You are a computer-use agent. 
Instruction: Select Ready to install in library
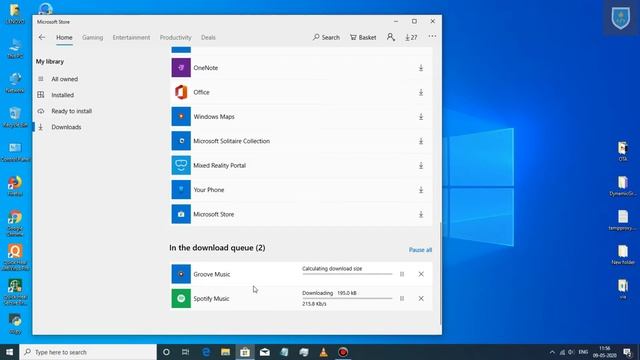coord(71,111)
